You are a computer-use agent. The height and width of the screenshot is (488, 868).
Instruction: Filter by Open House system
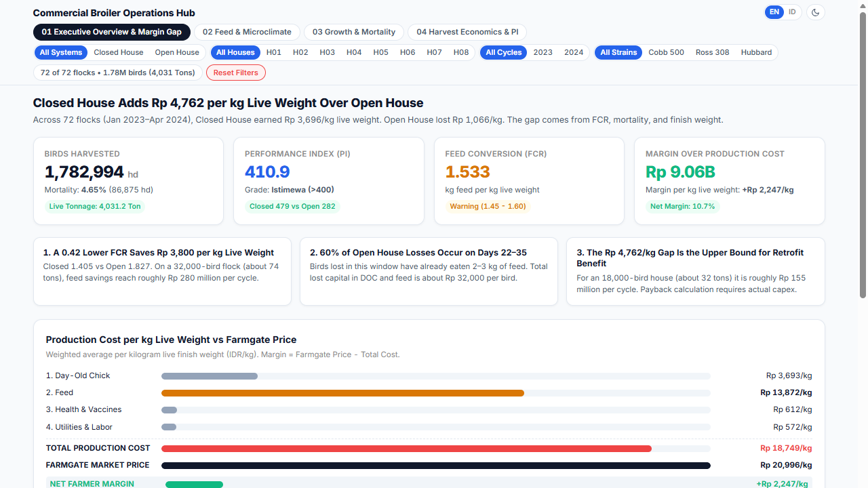point(177,52)
